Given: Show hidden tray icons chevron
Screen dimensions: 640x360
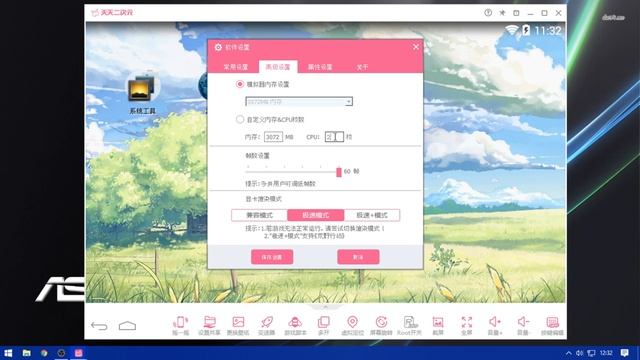Looking at the screenshot, I should tap(568, 353).
